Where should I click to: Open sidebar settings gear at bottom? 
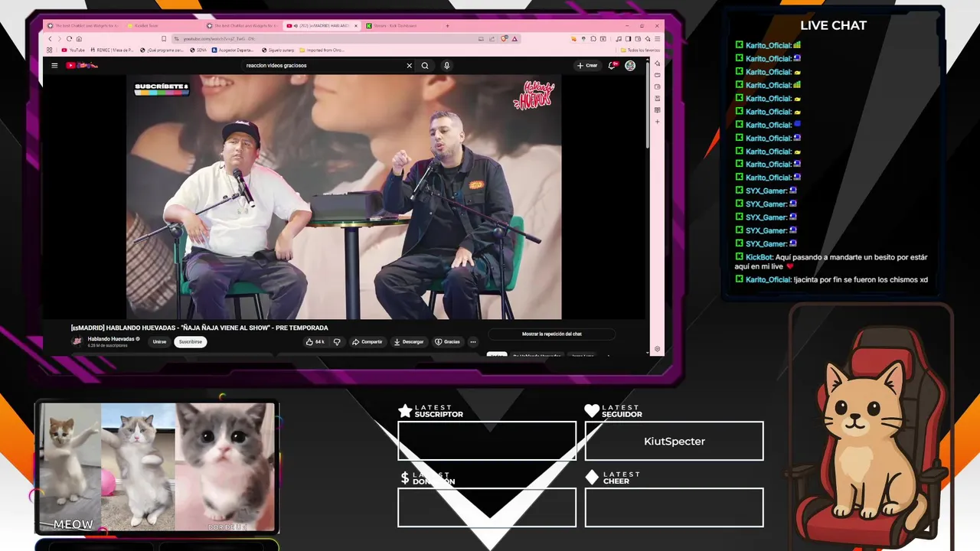[657, 349]
